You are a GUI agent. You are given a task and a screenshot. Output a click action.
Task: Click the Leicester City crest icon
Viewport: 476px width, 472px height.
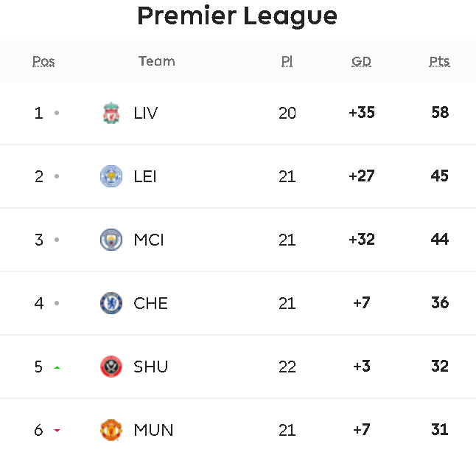tap(111, 176)
